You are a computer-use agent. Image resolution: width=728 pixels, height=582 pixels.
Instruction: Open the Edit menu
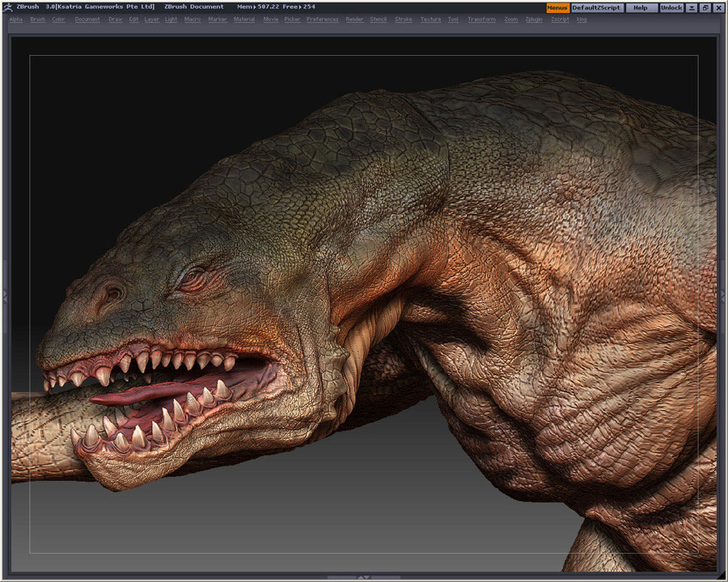133,19
